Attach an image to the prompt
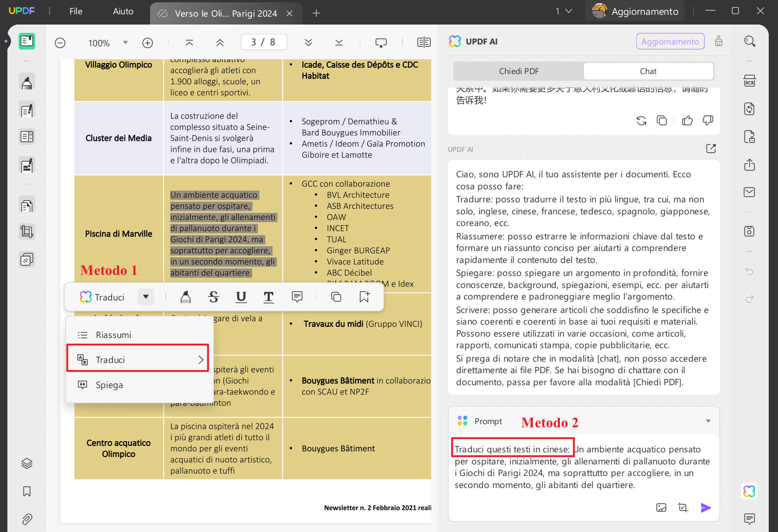Image resolution: width=778 pixels, height=532 pixels. tap(661, 508)
